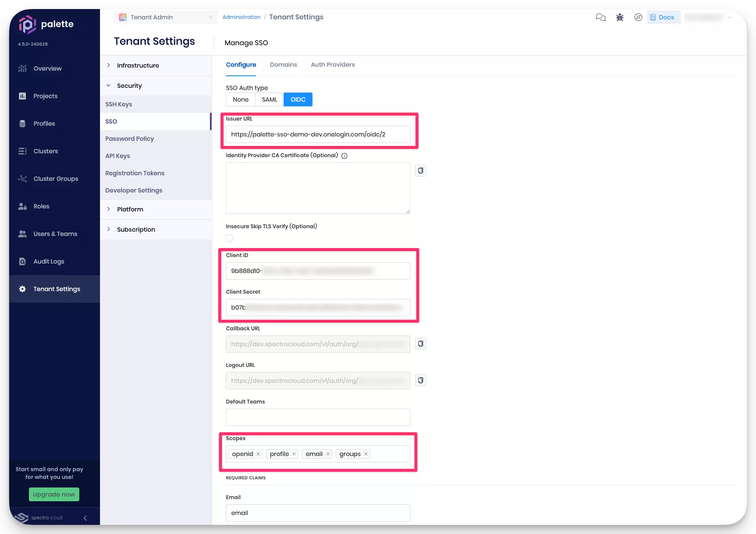
Task: Select SAML as SSO auth type
Action: [x=269, y=99]
